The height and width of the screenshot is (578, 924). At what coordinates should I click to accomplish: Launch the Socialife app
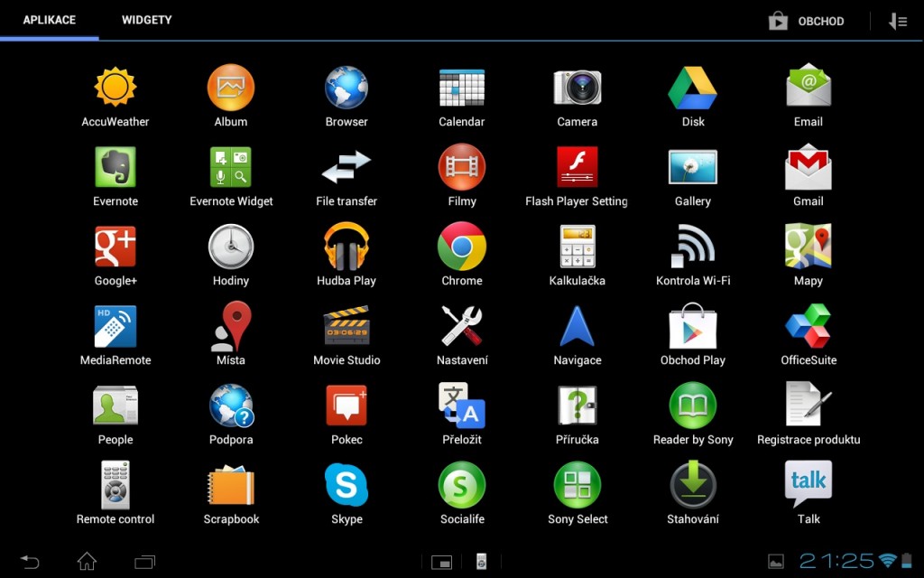coord(462,485)
